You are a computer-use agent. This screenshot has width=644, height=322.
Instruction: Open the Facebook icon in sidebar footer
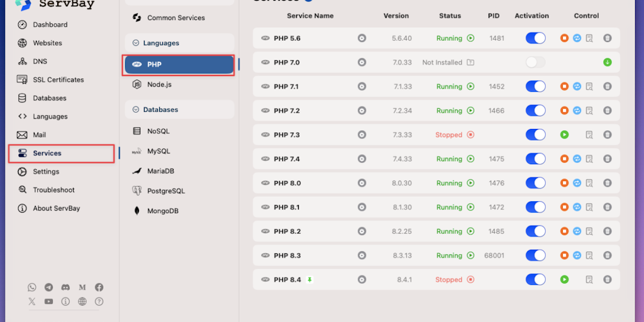(99, 287)
